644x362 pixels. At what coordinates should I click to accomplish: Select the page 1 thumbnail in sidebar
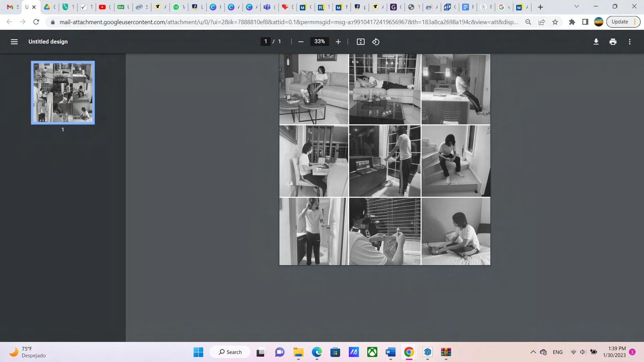pyautogui.click(x=63, y=93)
